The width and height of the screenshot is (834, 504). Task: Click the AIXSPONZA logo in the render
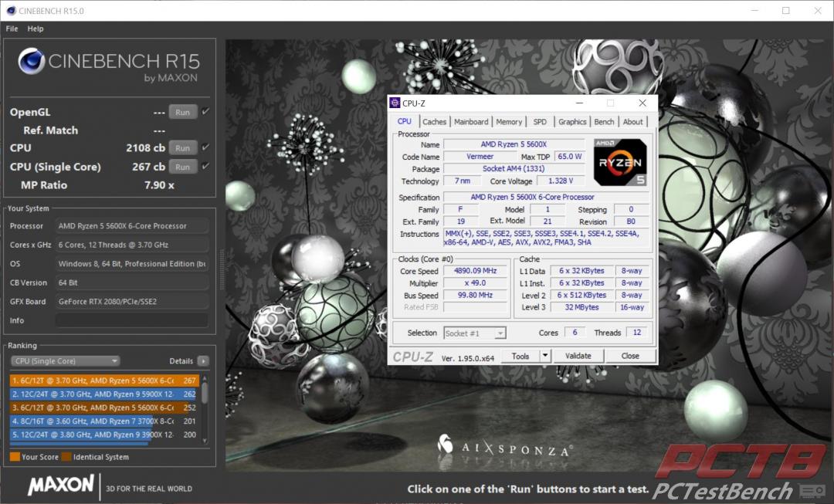tap(504, 447)
